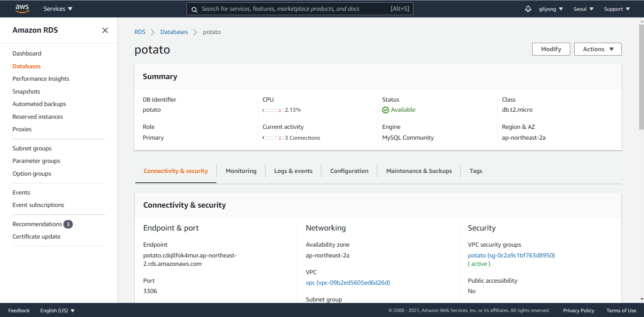This screenshot has width=644, height=317.
Task: Go to RDS breadcrumb link
Action: tap(140, 32)
